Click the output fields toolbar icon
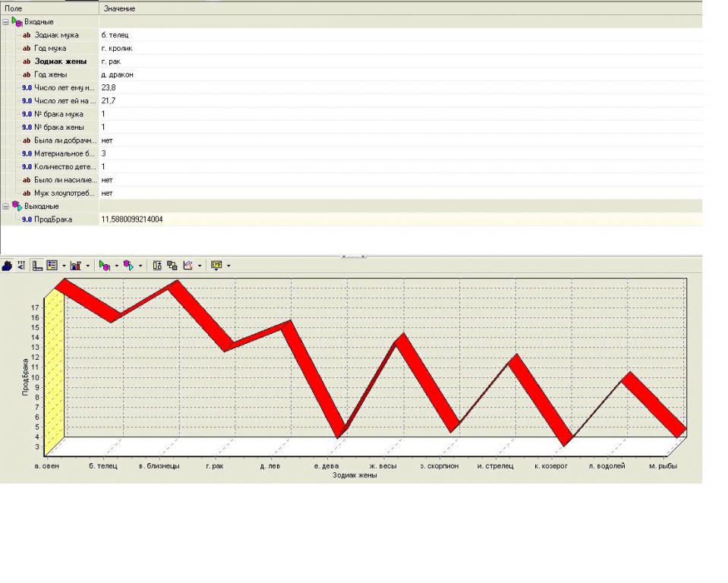 pyautogui.click(x=128, y=266)
